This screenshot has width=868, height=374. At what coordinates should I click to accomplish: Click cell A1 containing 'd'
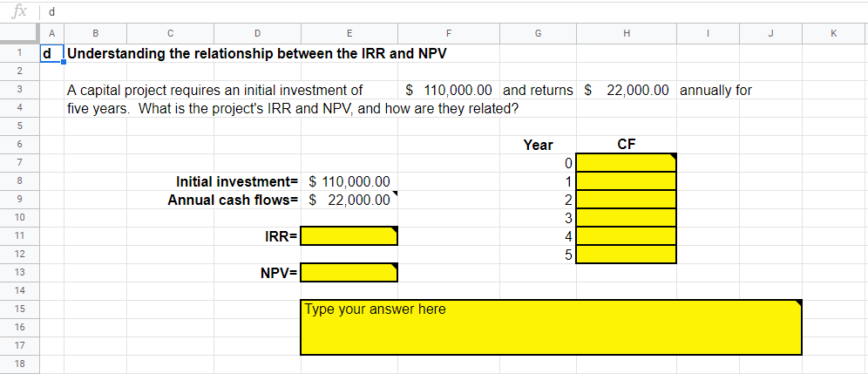[52, 54]
